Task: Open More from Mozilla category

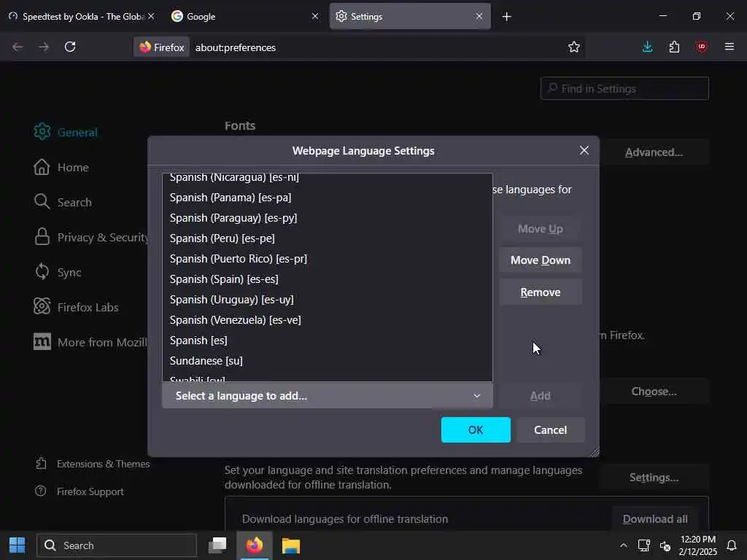Action: point(90,342)
